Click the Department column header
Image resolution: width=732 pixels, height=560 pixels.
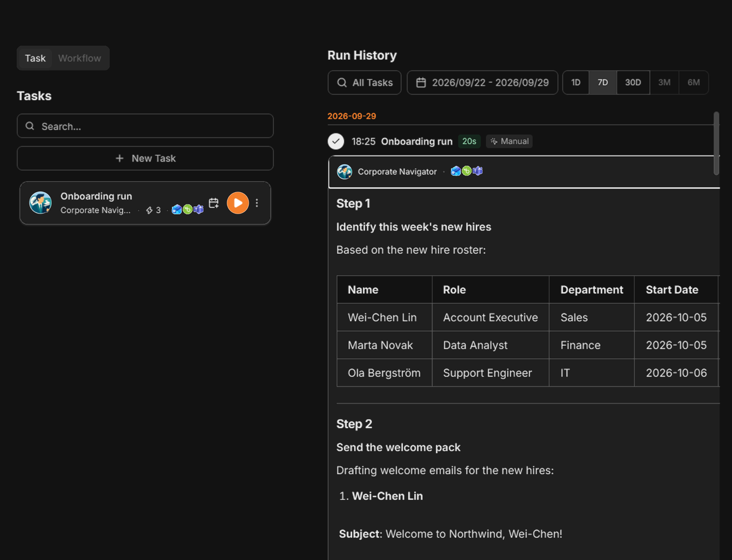tap(592, 290)
